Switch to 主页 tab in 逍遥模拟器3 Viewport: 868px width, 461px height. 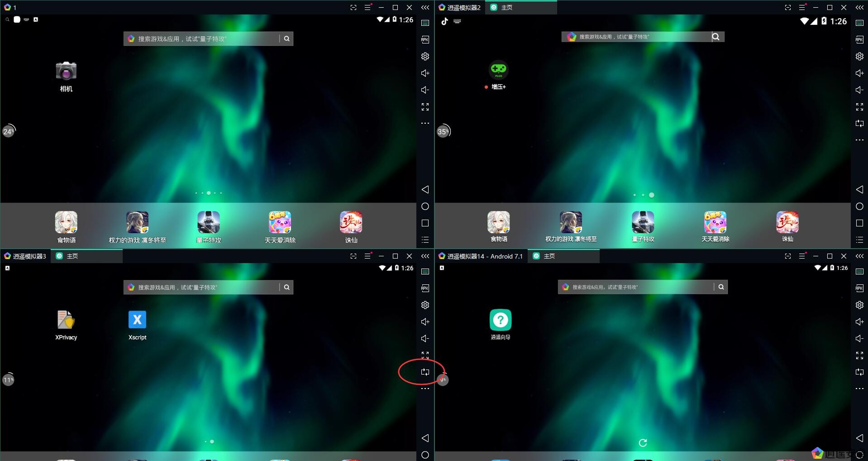point(72,256)
